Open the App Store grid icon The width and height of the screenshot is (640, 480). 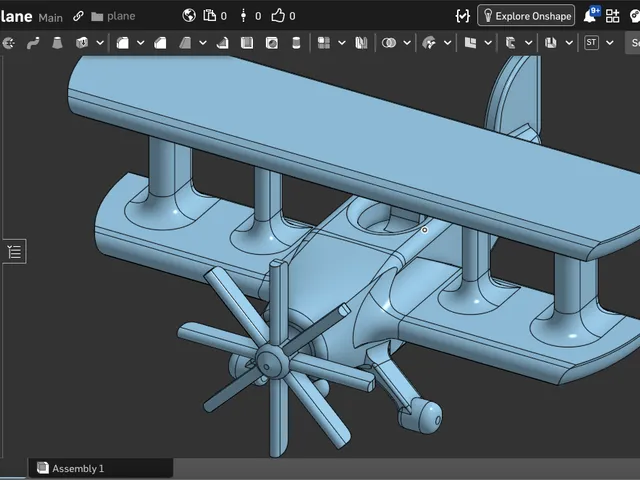(x=612, y=16)
